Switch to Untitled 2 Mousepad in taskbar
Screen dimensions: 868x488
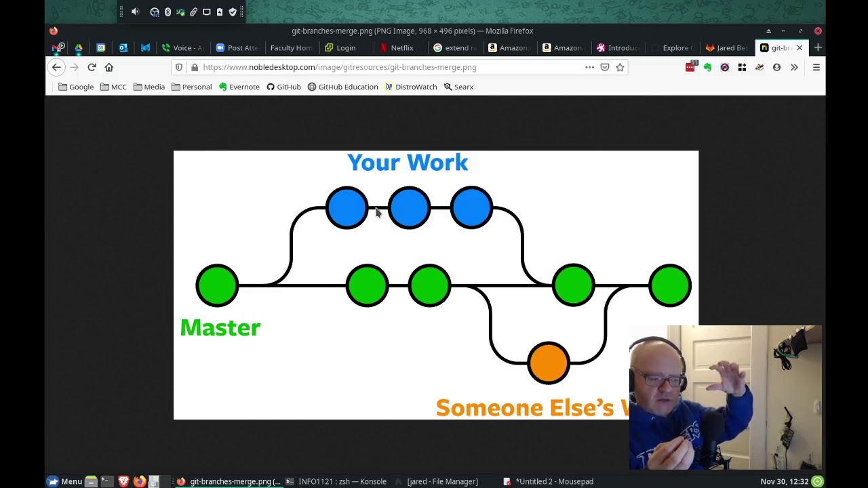[x=548, y=481]
